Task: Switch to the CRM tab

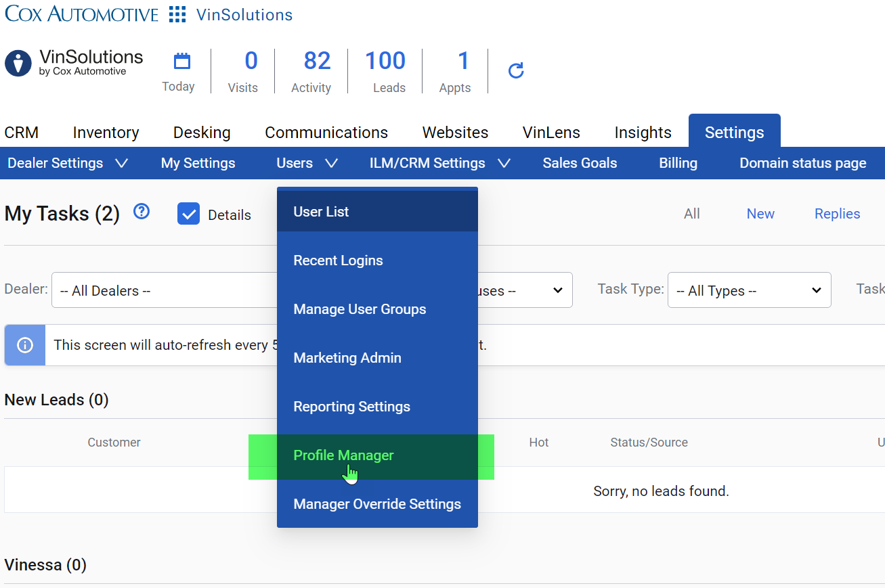Action: 22,133
